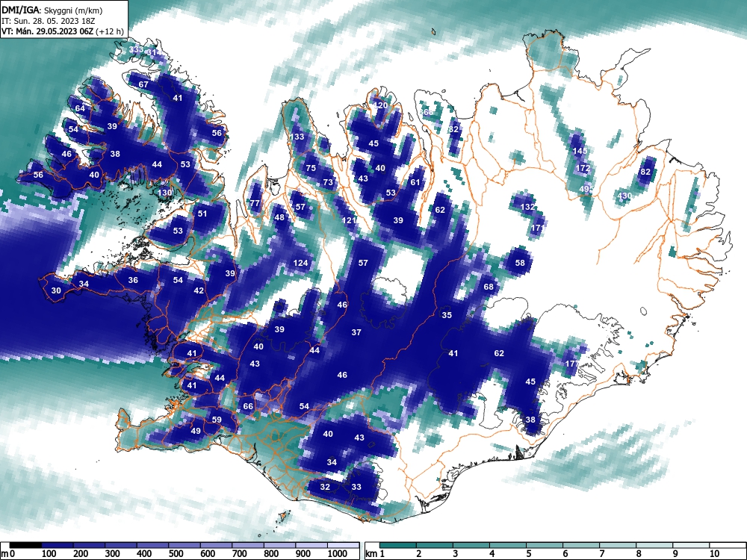Viewport: 747px width, 560px height.
Task: Click the visibility value 130 on the map
Action: (x=164, y=193)
